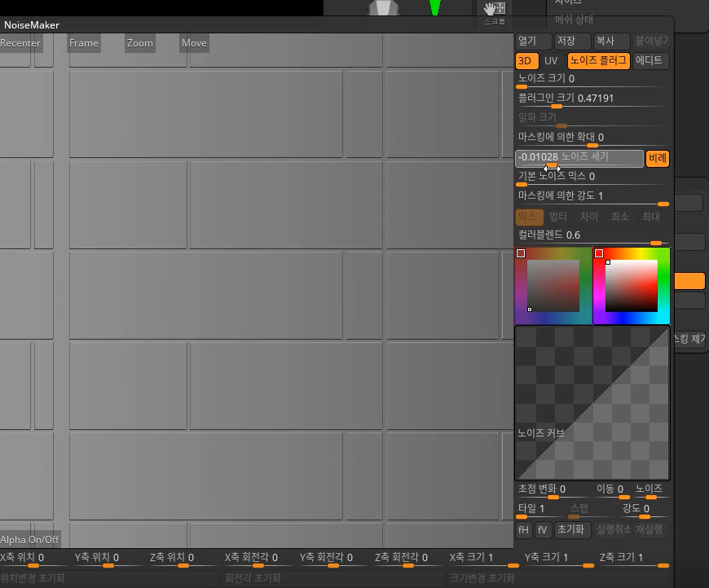Click the Move button in preview
The width and height of the screenshot is (709, 588).
(x=194, y=43)
